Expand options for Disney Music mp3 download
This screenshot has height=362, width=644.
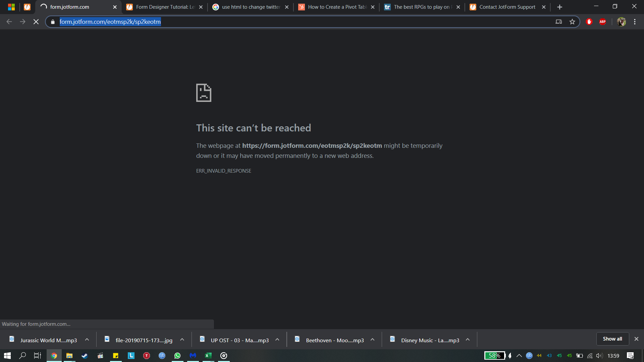[x=468, y=340]
